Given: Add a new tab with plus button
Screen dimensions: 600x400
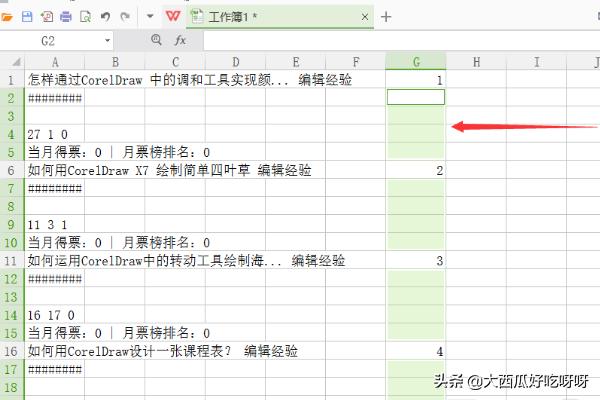Looking at the screenshot, I should pyautogui.click(x=387, y=17).
